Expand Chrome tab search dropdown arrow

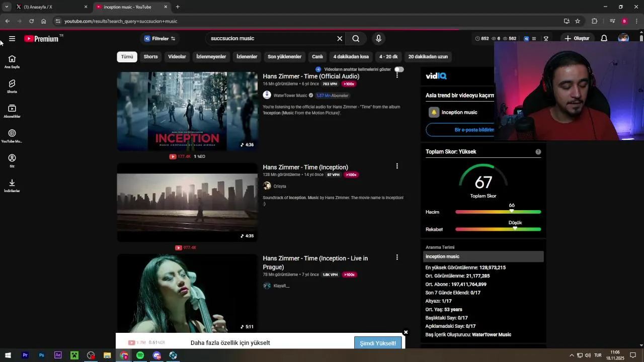pyautogui.click(x=7, y=7)
